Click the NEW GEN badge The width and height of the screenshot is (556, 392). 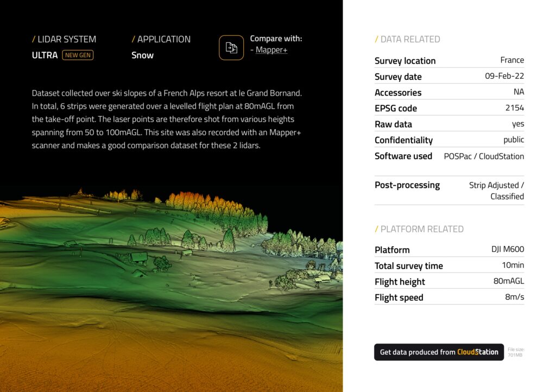[78, 55]
